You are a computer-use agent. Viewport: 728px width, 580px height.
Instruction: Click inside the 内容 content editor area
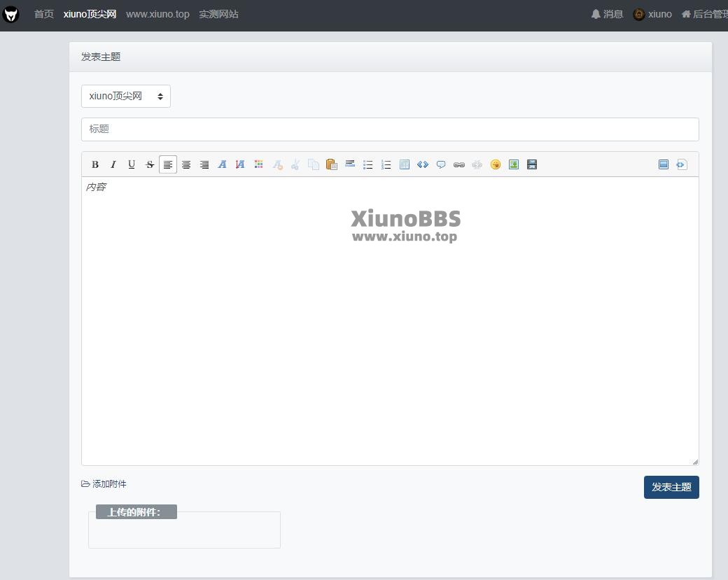(390, 320)
